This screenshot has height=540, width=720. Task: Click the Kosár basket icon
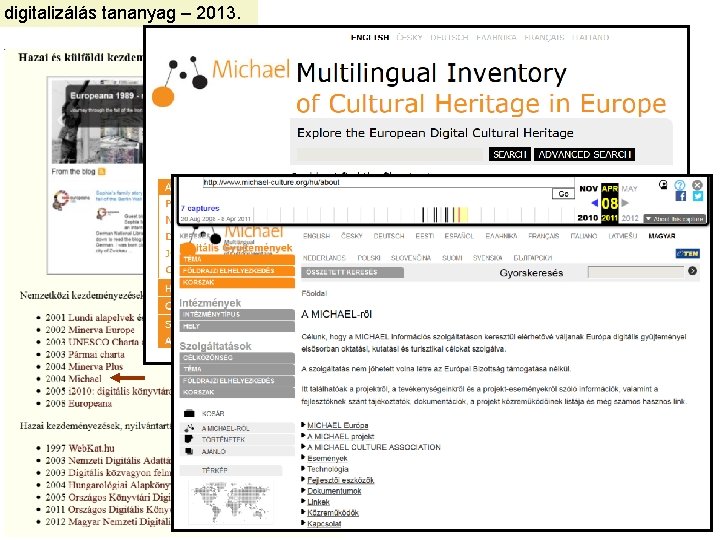pyautogui.click(x=189, y=413)
